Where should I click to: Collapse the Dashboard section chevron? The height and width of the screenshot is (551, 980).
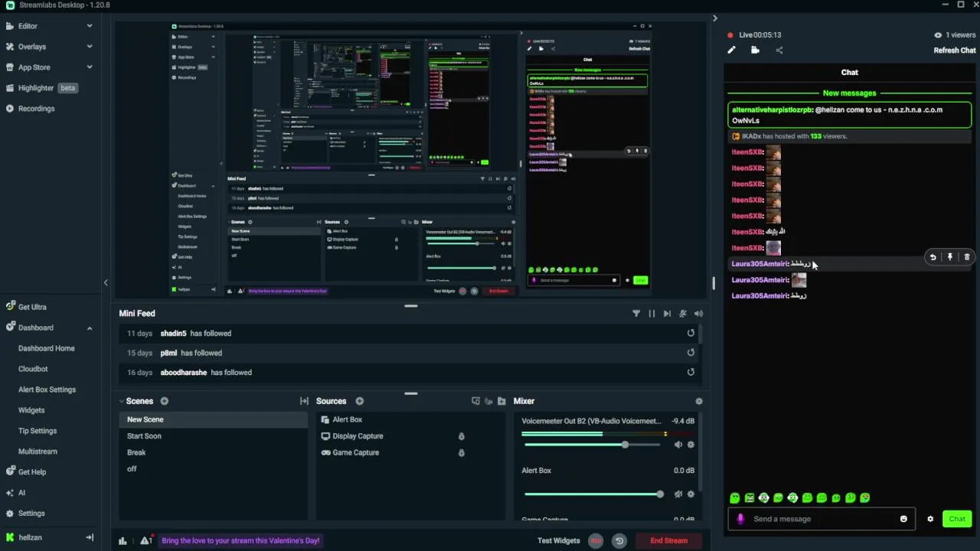[90, 328]
